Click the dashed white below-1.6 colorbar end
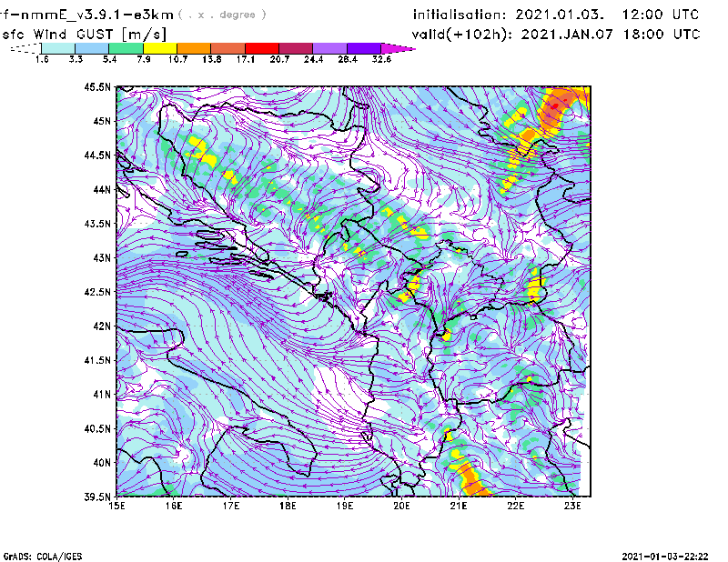The width and height of the screenshot is (728, 562). pyautogui.click(x=26, y=48)
